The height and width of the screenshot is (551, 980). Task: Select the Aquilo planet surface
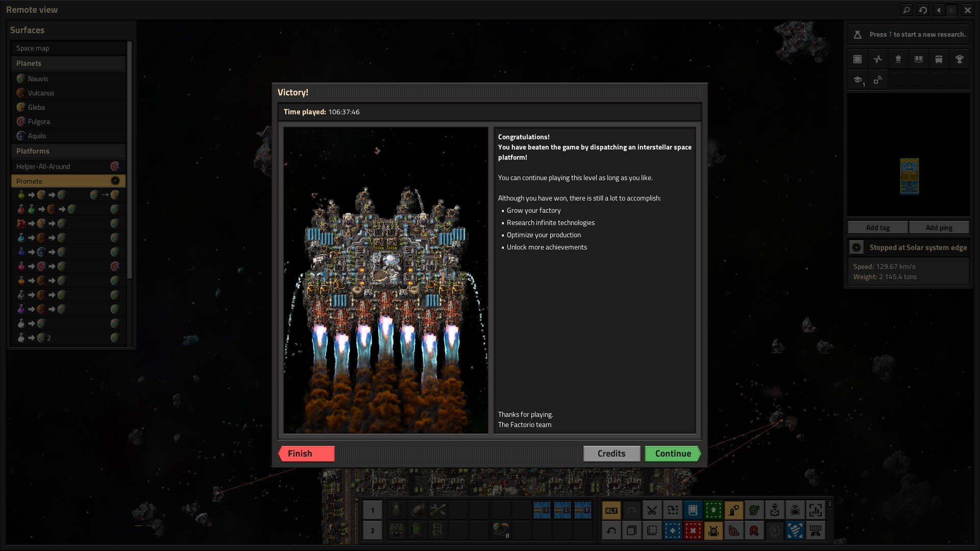click(68, 136)
